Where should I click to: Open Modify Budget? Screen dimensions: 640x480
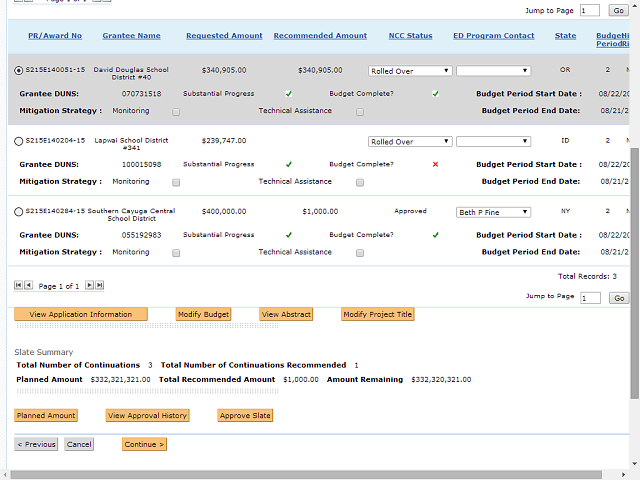tap(203, 314)
